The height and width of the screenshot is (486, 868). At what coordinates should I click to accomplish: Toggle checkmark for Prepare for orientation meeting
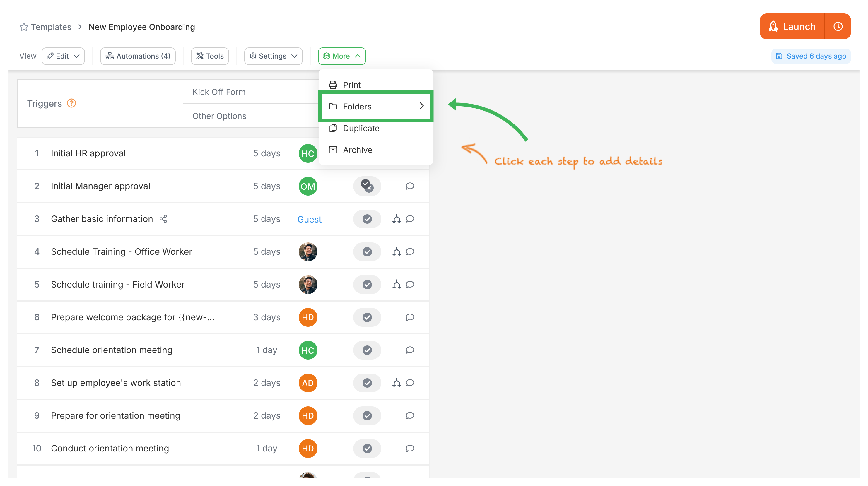click(x=367, y=416)
